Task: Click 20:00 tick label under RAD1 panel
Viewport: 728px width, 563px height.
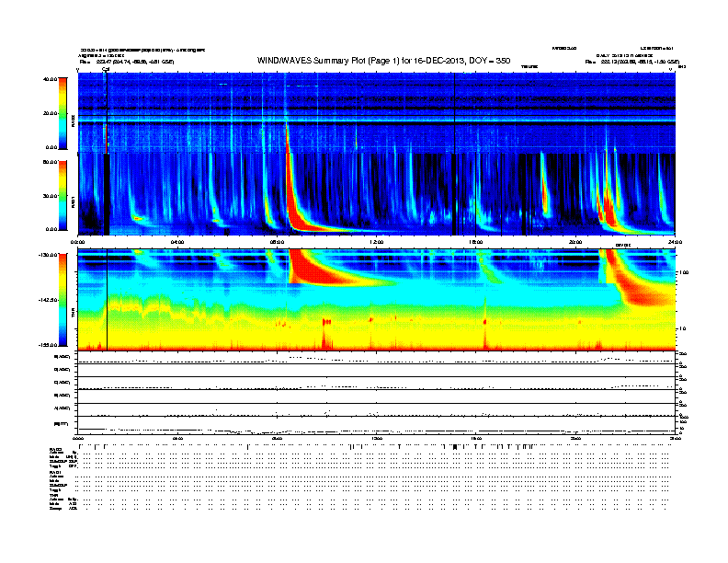Action: (575, 242)
